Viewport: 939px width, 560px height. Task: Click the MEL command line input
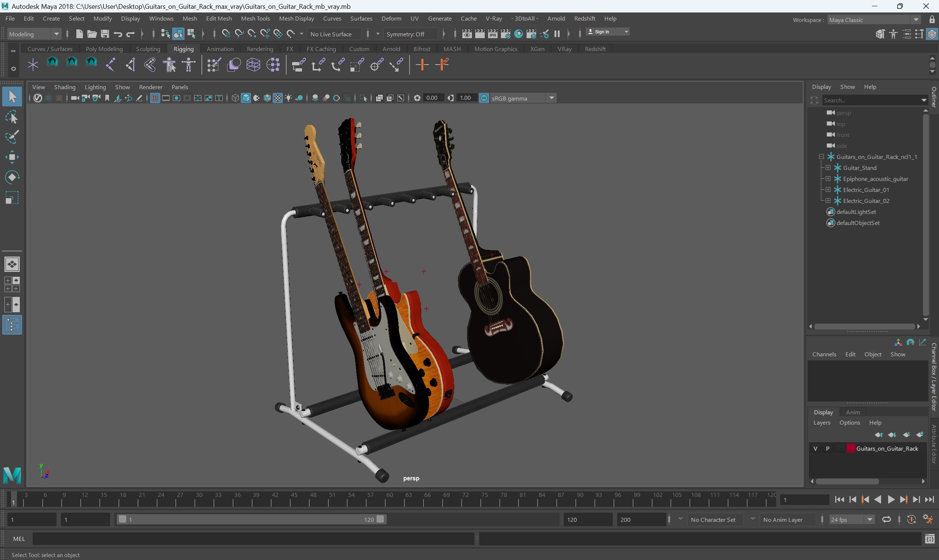coord(253,539)
